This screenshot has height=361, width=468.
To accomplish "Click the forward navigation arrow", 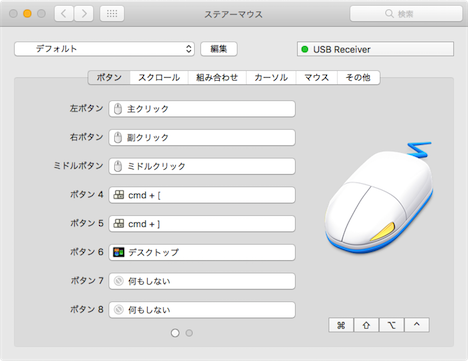I will (x=84, y=14).
